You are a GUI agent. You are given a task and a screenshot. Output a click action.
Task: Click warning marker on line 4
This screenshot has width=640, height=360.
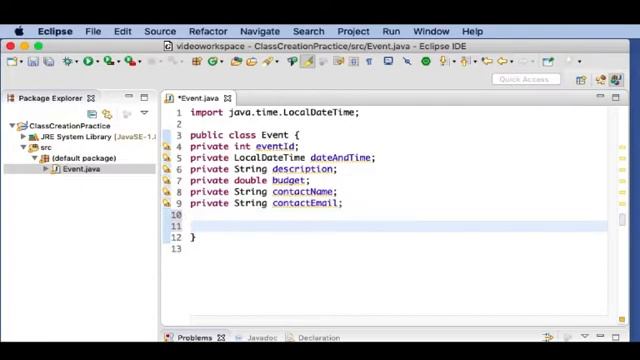tap(167, 147)
